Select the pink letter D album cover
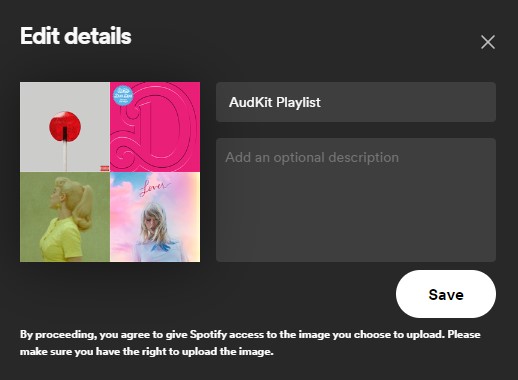Image resolution: width=518 pixels, height=380 pixels. pos(155,127)
